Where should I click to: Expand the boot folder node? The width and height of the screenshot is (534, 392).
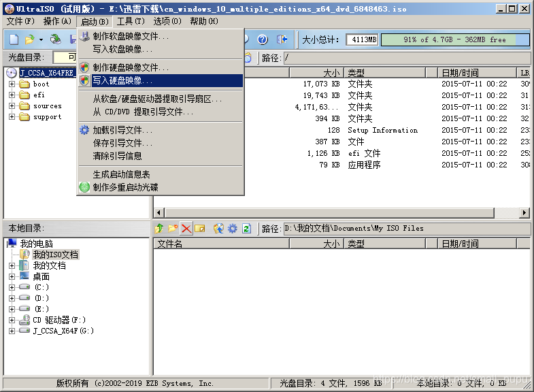click(x=12, y=84)
